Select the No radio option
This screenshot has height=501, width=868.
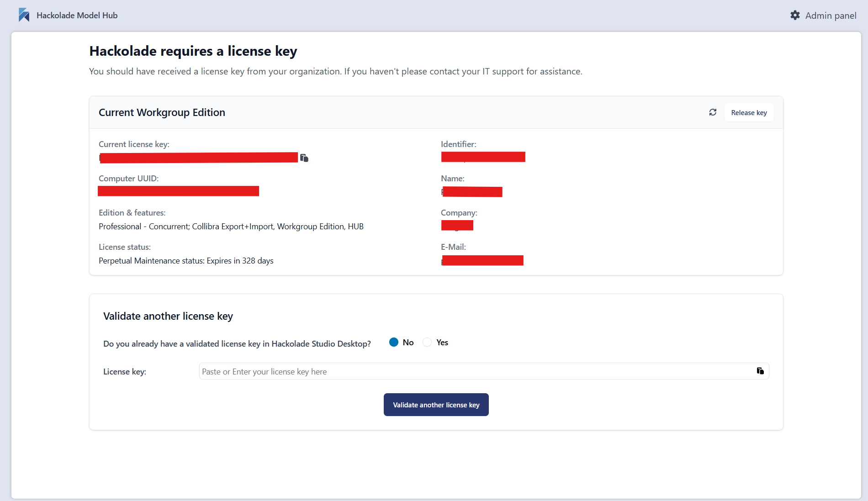tap(394, 342)
